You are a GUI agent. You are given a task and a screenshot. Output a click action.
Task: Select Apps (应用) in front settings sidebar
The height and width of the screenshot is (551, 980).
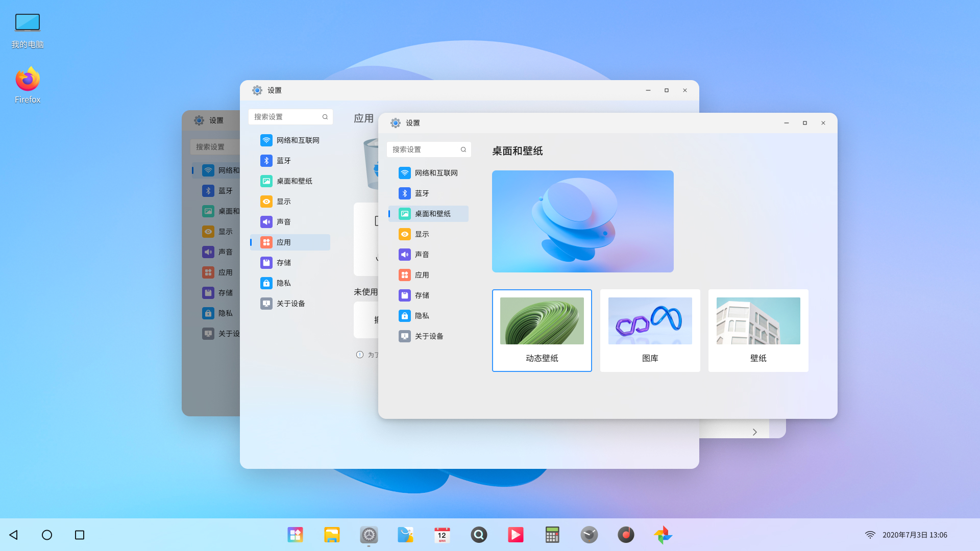(x=422, y=275)
